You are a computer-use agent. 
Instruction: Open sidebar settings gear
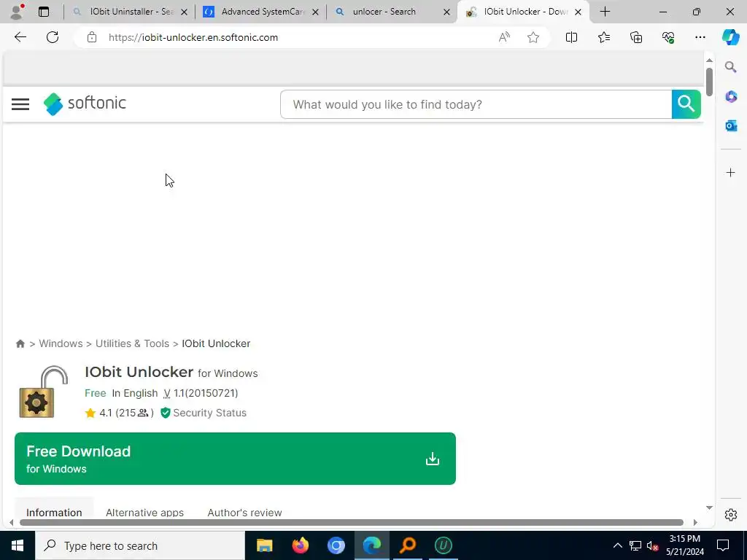(x=731, y=515)
